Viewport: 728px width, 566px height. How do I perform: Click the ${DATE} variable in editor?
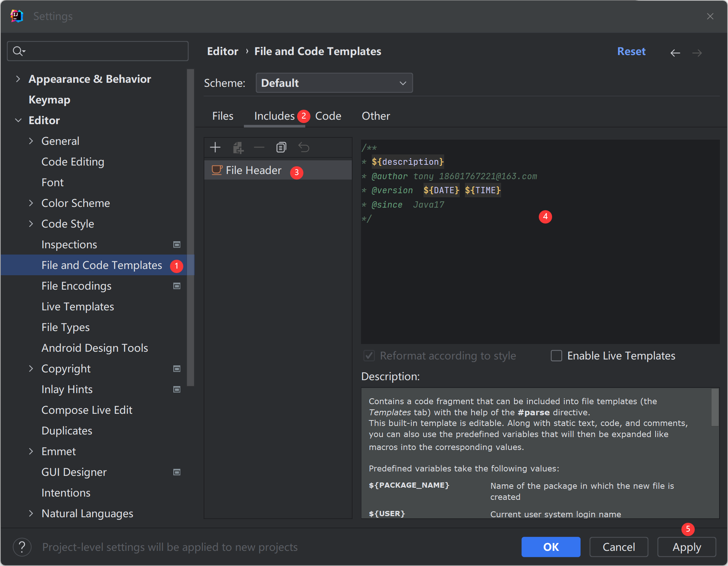[441, 190]
